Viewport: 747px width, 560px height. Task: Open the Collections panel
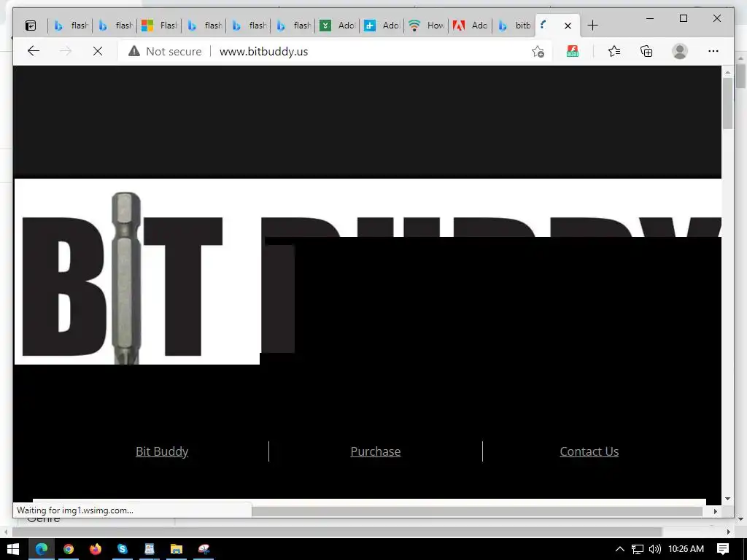646,51
